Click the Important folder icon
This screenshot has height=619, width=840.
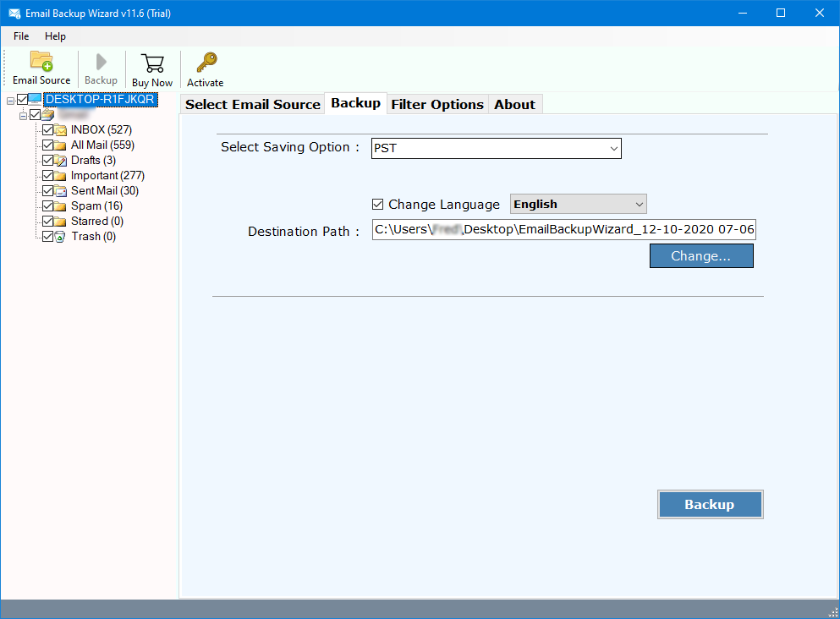coord(60,176)
